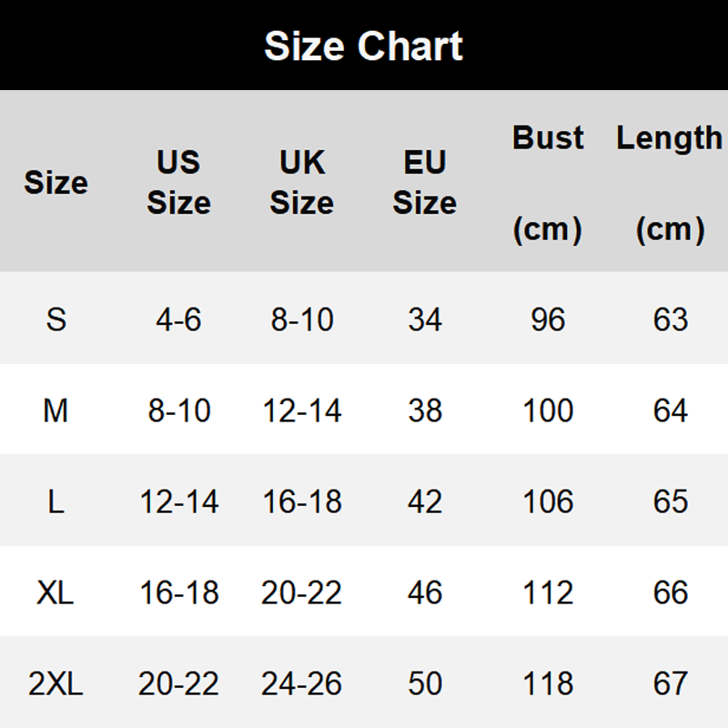This screenshot has height=728, width=728.
Task: Select the Length (cm) column header
Action: tap(670, 182)
